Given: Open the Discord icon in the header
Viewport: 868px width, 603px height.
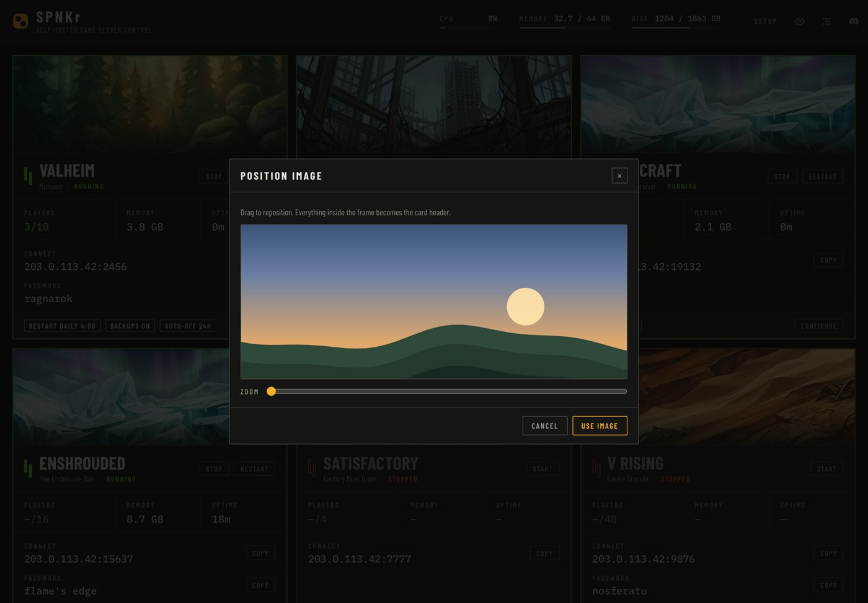Looking at the screenshot, I should click(854, 22).
